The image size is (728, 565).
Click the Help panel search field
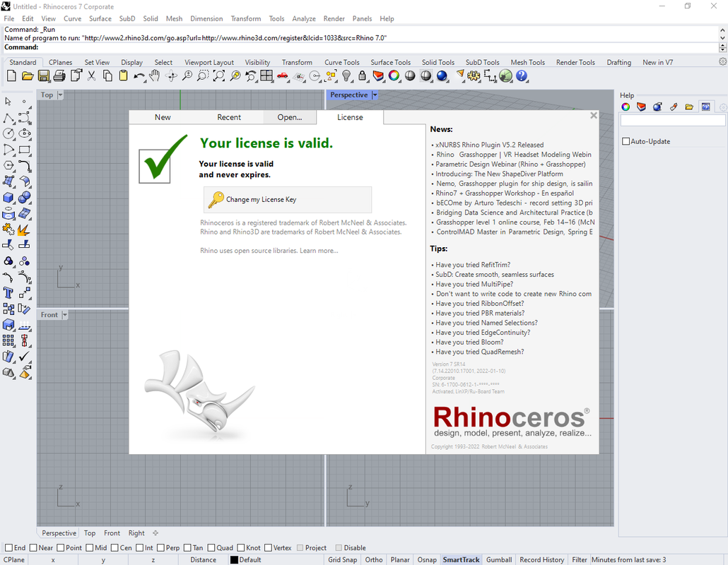coord(673,121)
